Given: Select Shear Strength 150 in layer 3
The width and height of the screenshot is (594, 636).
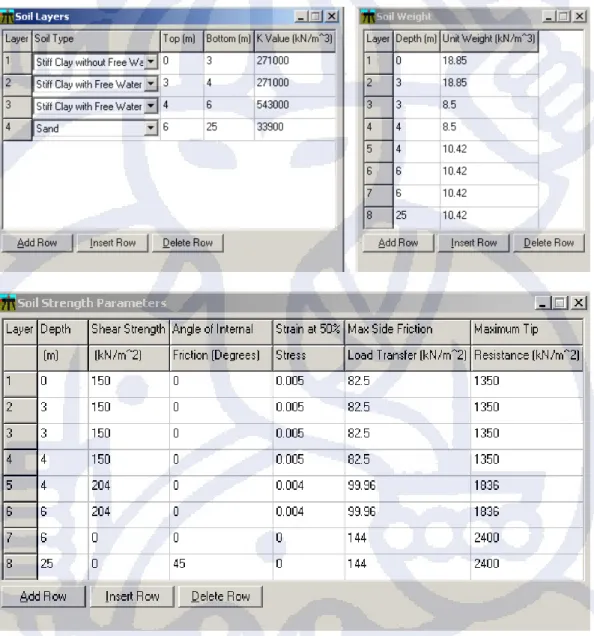Looking at the screenshot, I should pos(129,436).
